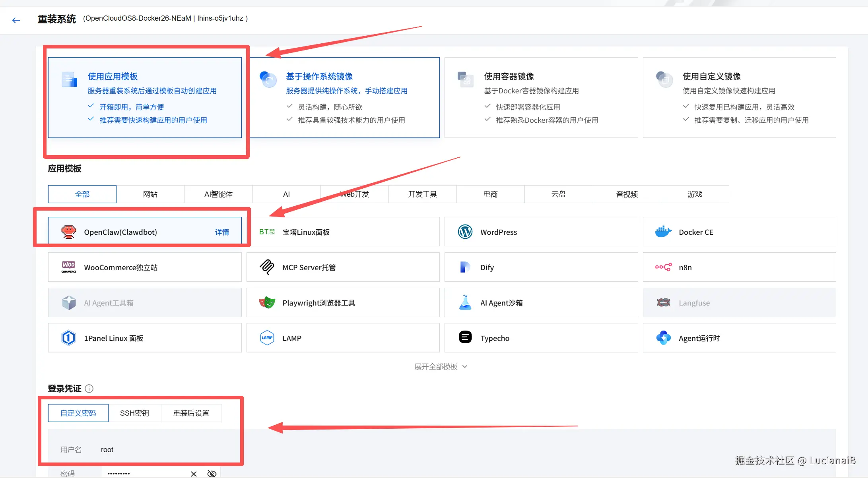Switch to the AI智能体 category tab
The height and width of the screenshot is (478, 868).
click(x=218, y=194)
